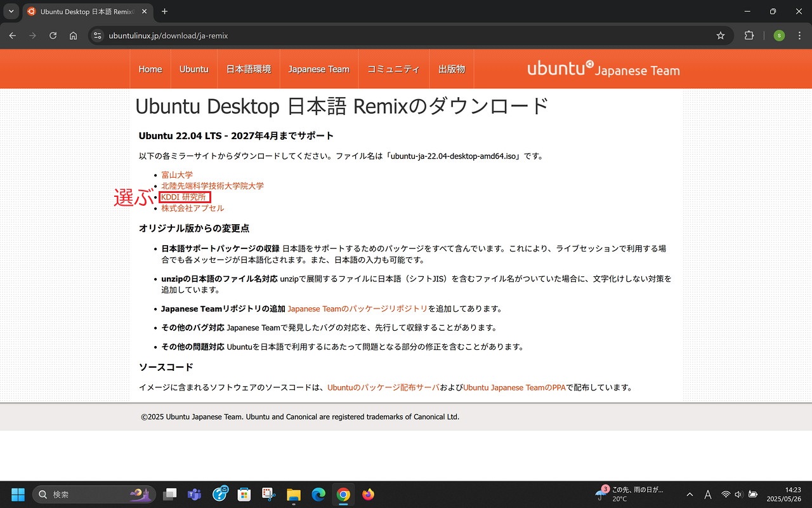
Task: Download from the KDDI 研究所 mirror
Action: 183,197
